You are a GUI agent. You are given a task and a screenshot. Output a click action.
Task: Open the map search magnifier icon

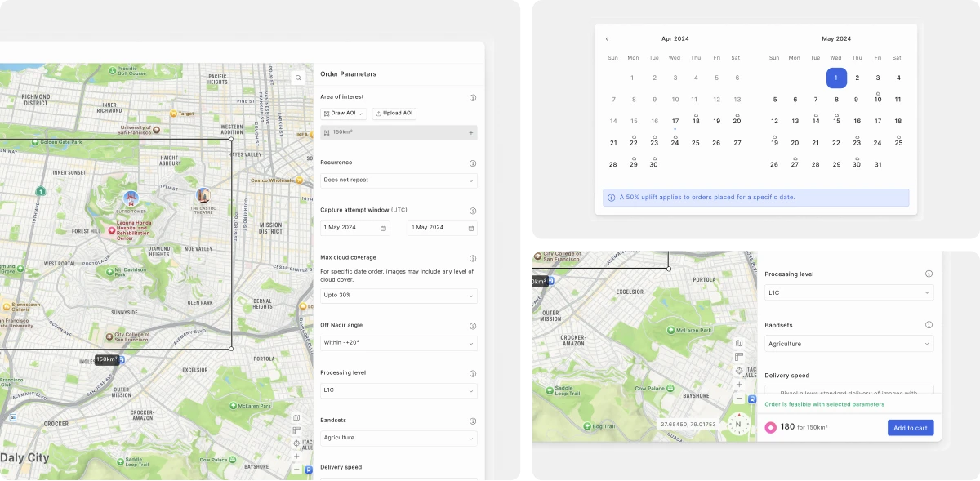coord(299,78)
